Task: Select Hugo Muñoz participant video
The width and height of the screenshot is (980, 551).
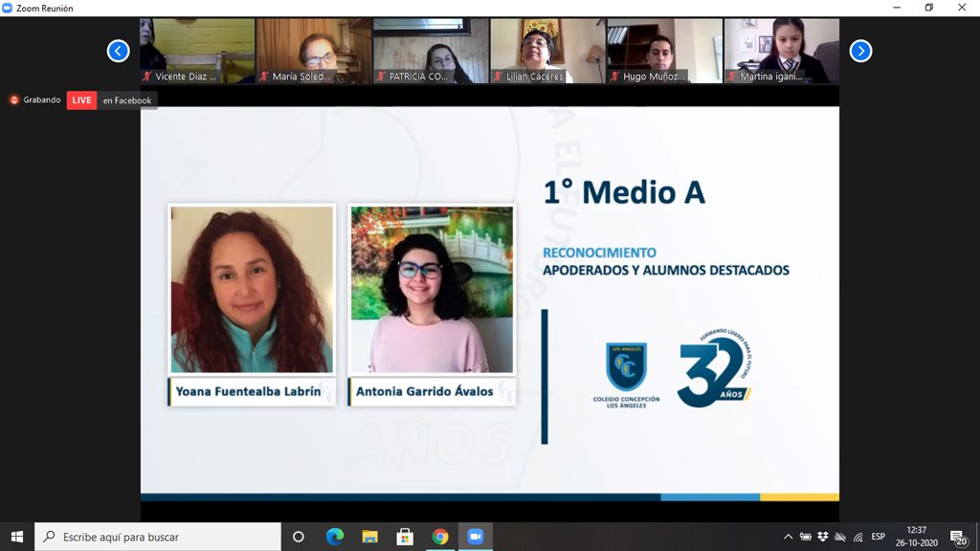Action: click(x=663, y=51)
